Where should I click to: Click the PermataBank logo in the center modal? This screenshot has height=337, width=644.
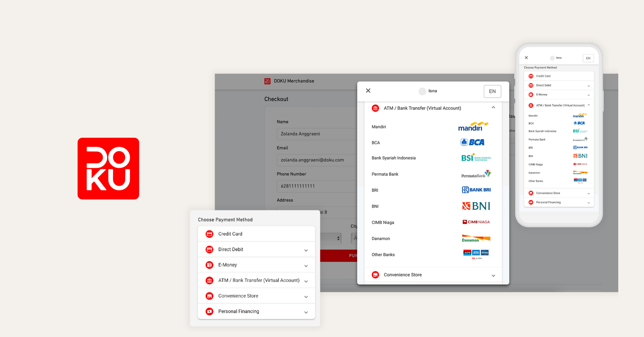coord(476,174)
